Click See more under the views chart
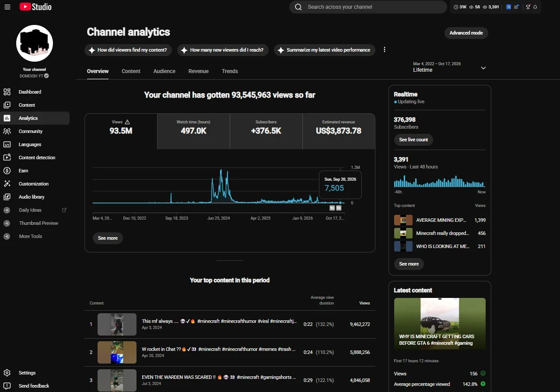The width and height of the screenshot is (560, 392). click(x=108, y=238)
